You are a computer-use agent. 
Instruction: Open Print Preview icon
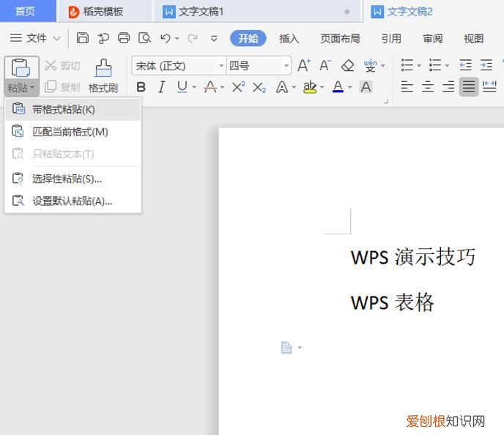[144, 38]
